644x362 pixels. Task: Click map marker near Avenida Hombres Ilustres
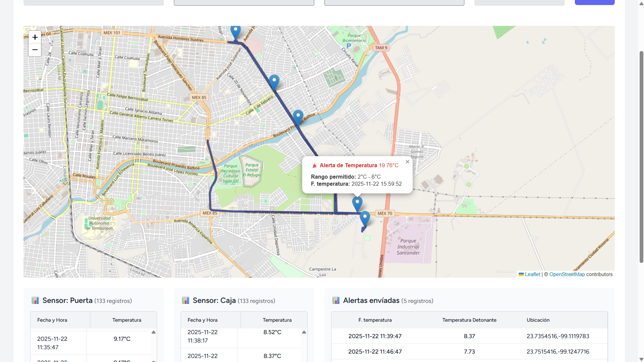(235, 32)
